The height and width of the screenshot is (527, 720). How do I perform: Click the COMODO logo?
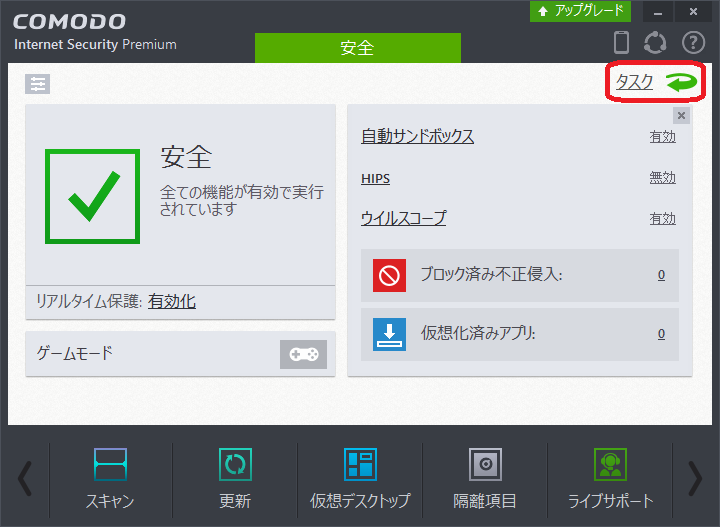[x=69, y=22]
